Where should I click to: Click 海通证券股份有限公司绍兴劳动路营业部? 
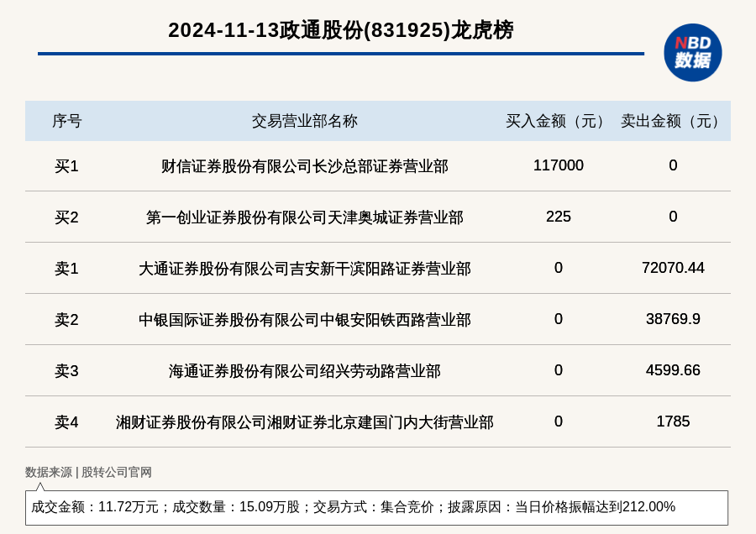click(x=305, y=370)
